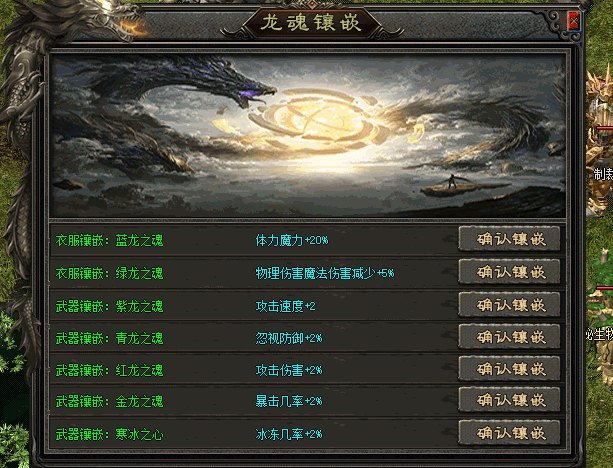Confirm inlay for 紫龙之魂
The height and width of the screenshot is (468, 613).
click(x=509, y=304)
